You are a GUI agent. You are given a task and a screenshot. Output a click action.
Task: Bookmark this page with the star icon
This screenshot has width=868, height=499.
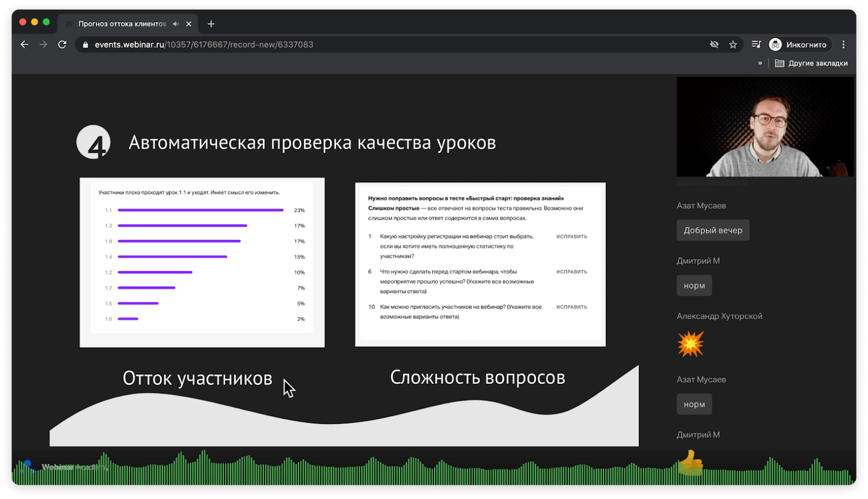733,45
